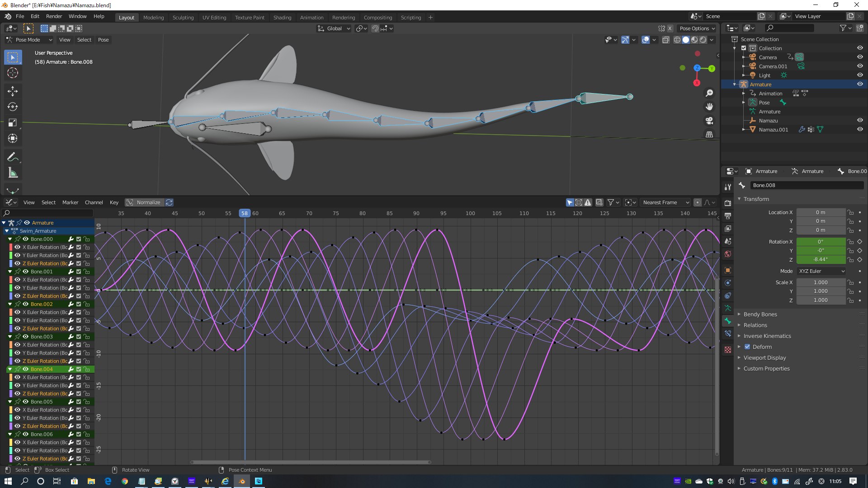Hide Bone.000 channel in graph editor
Viewport: 868px width, 488px height.
[26, 239]
